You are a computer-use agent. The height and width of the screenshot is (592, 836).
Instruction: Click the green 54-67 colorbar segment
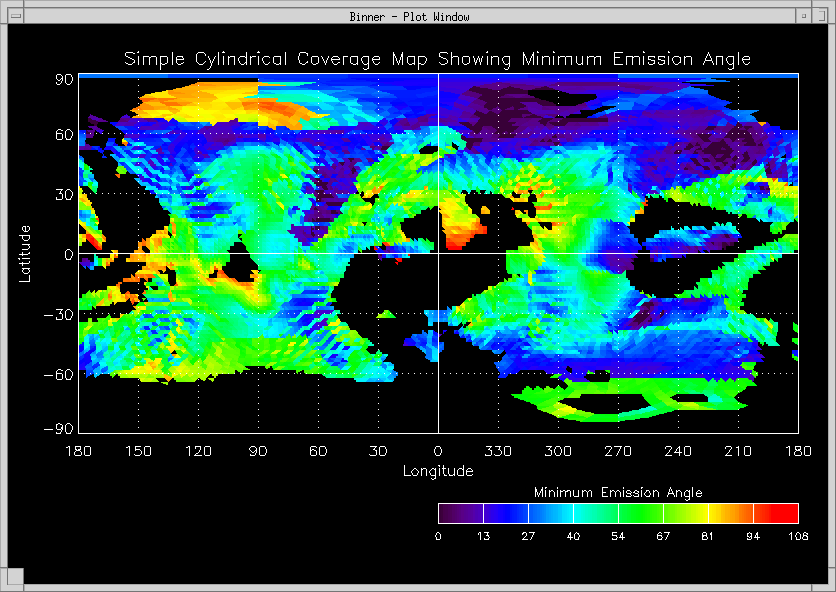click(x=641, y=514)
